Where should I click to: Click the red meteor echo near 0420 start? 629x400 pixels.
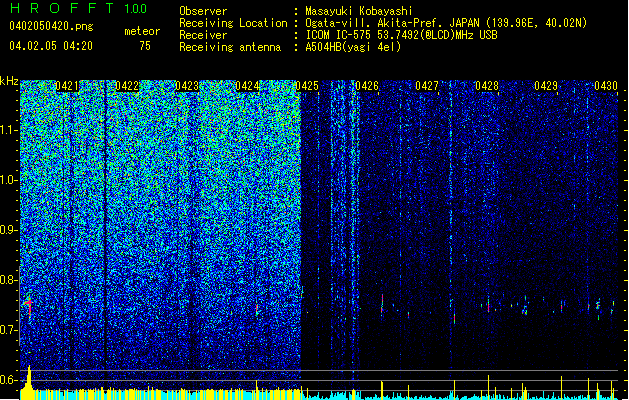click(28, 305)
